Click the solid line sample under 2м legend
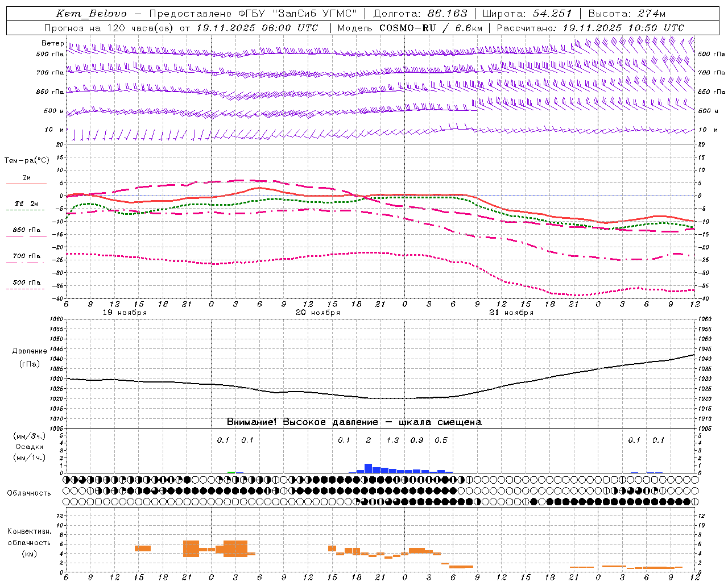 pos(26,184)
